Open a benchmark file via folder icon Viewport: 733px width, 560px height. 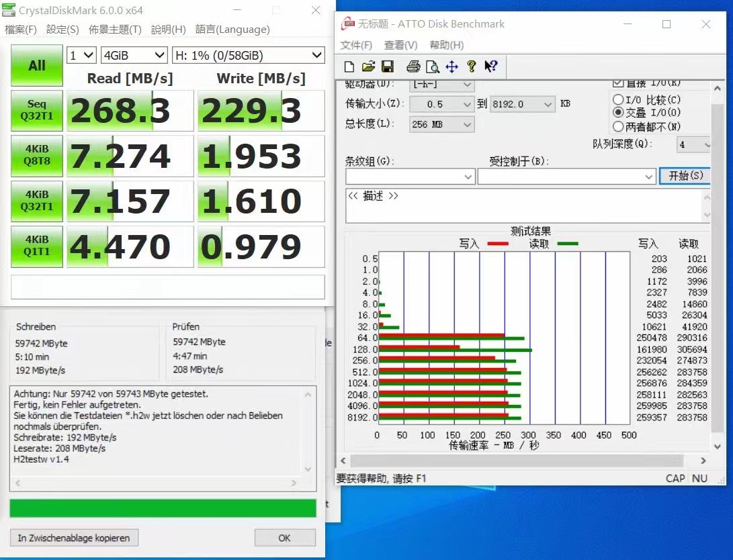click(368, 66)
